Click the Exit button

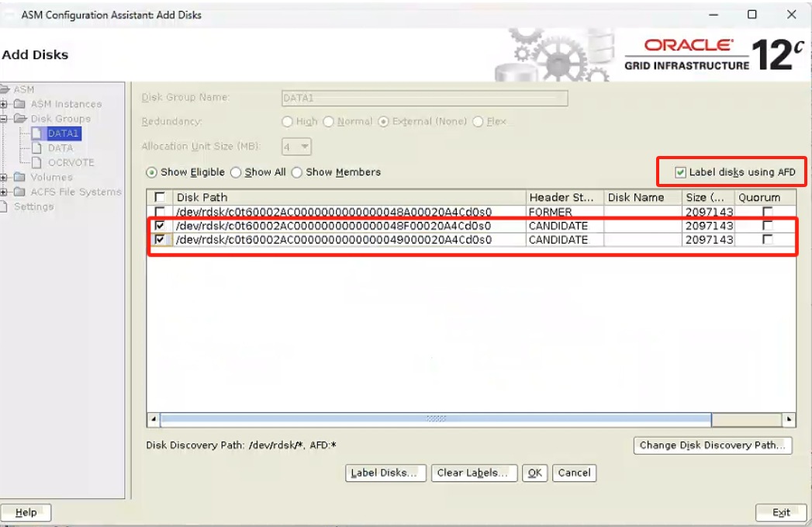coord(781,512)
